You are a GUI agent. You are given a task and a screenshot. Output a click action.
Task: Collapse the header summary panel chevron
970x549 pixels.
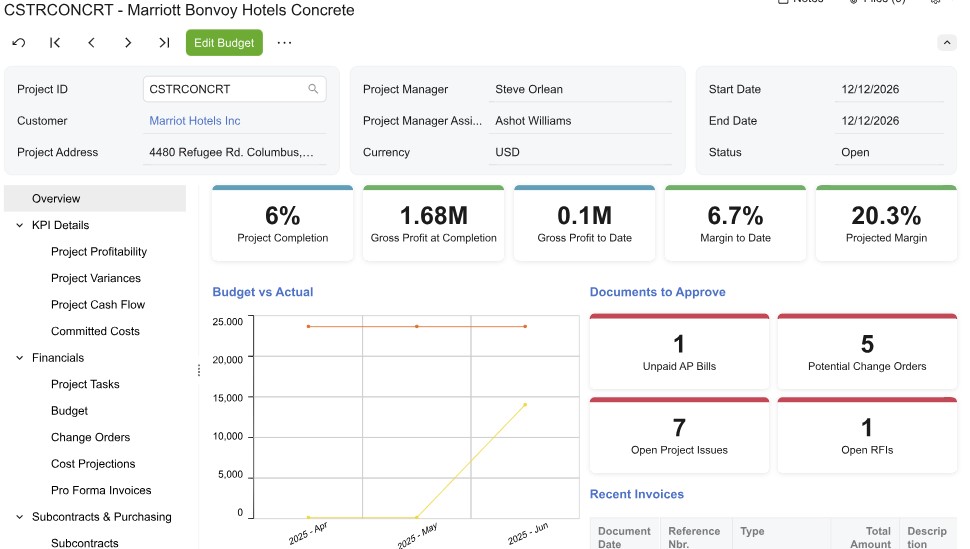point(946,43)
